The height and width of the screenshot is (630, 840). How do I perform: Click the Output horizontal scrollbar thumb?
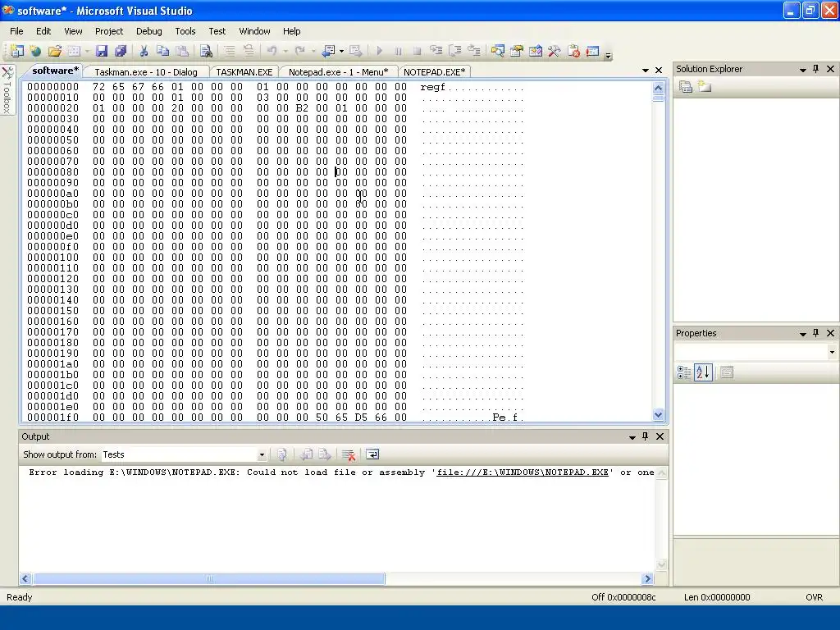tap(209, 578)
